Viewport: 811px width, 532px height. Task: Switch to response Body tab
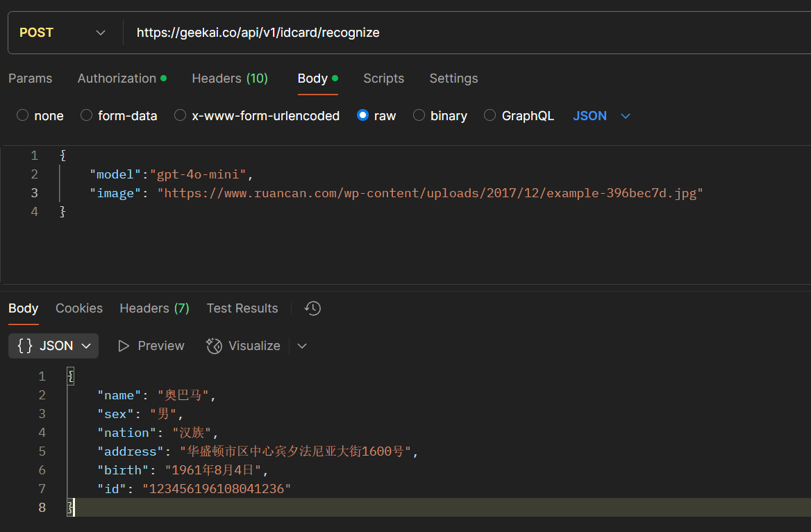point(24,308)
